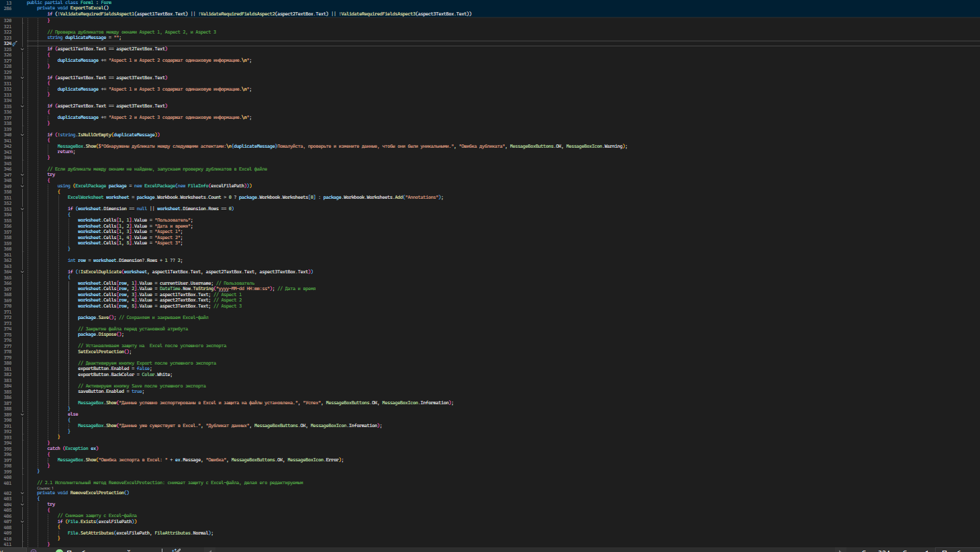Image resolution: width=980 pixels, height=552 pixels.
Task: Collapse the IsNullOrEmpty if block at line 340
Action: click(22, 135)
